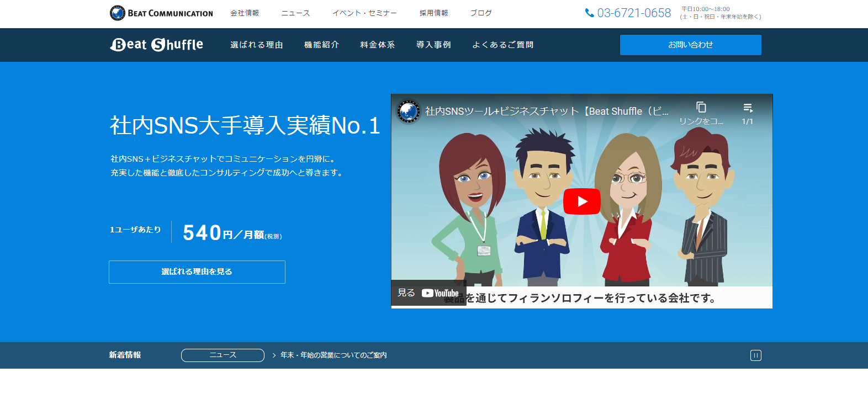The height and width of the screenshot is (399, 868).
Task: Open イベント・セミナー menu item
Action: pos(364,13)
